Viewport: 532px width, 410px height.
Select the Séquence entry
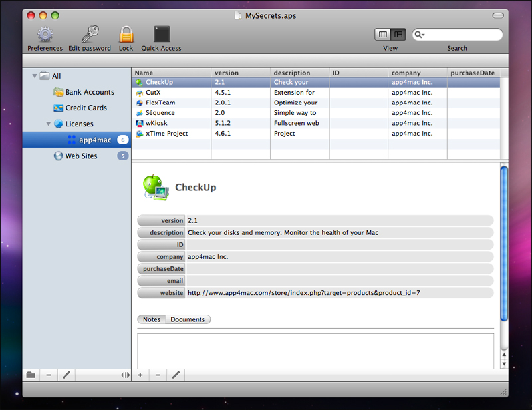point(315,113)
